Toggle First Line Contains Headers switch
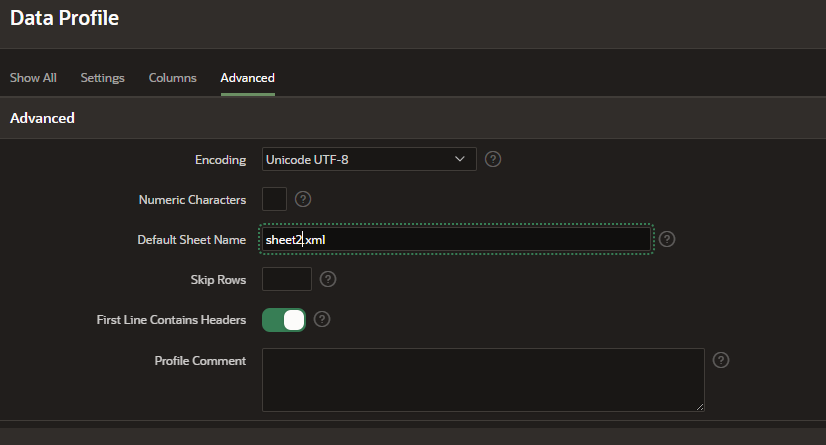 click(x=284, y=320)
